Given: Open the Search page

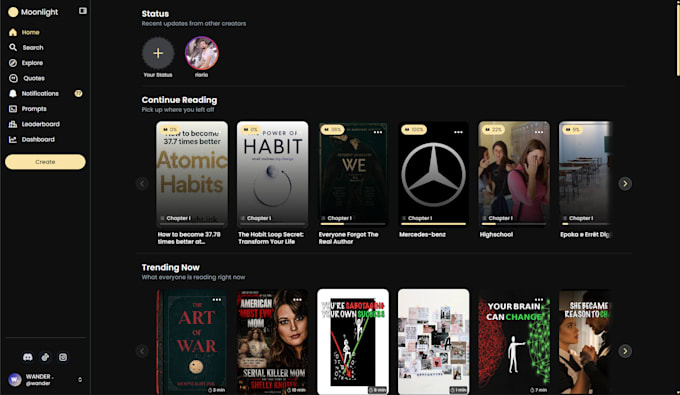Looking at the screenshot, I should pyautogui.click(x=26, y=48).
